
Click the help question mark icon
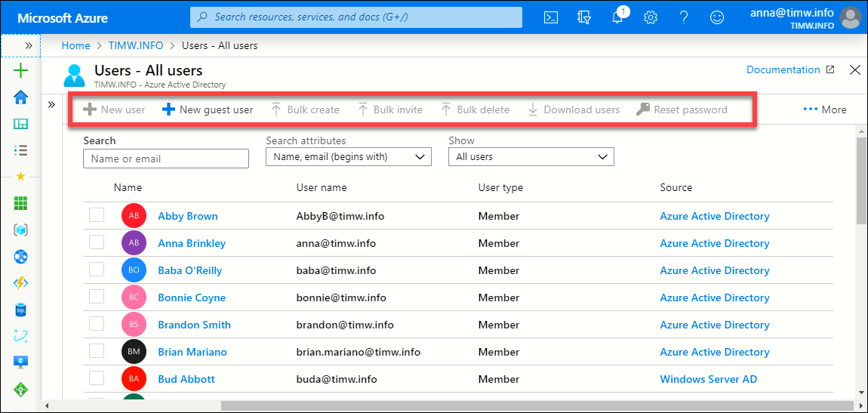pos(684,17)
